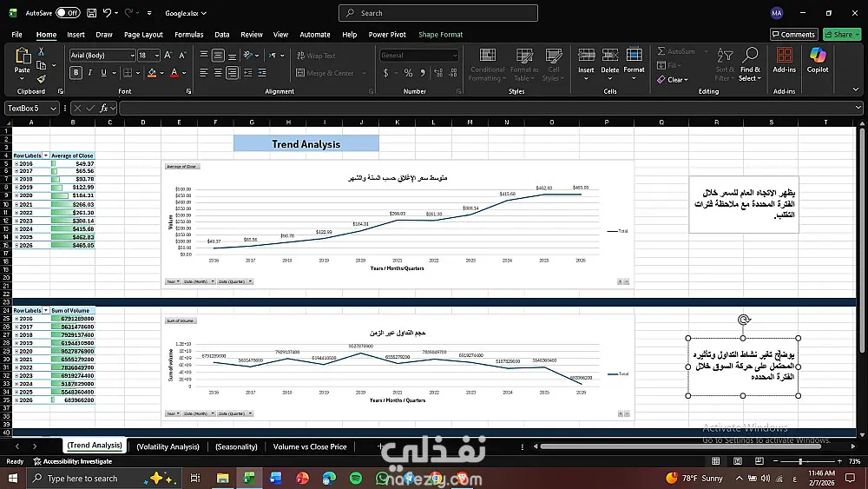868x489 pixels.
Task: Toggle Bold formatting button
Action: point(76,73)
